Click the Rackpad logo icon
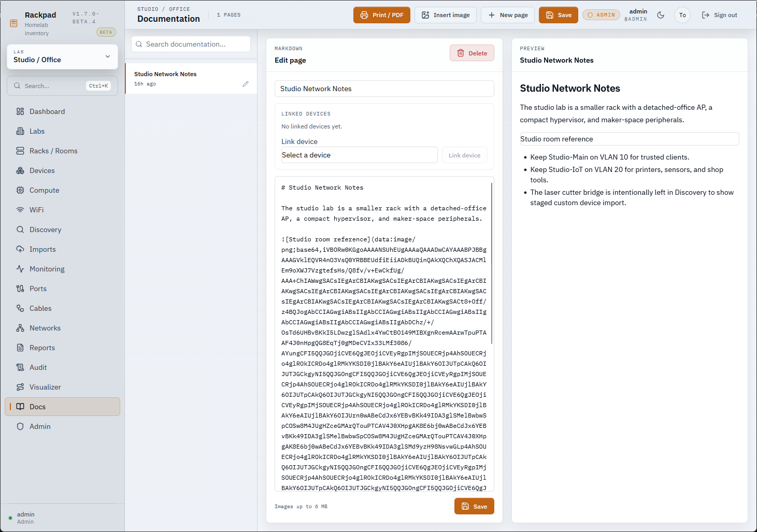Viewport: 757px width, 532px height. click(14, 23)
